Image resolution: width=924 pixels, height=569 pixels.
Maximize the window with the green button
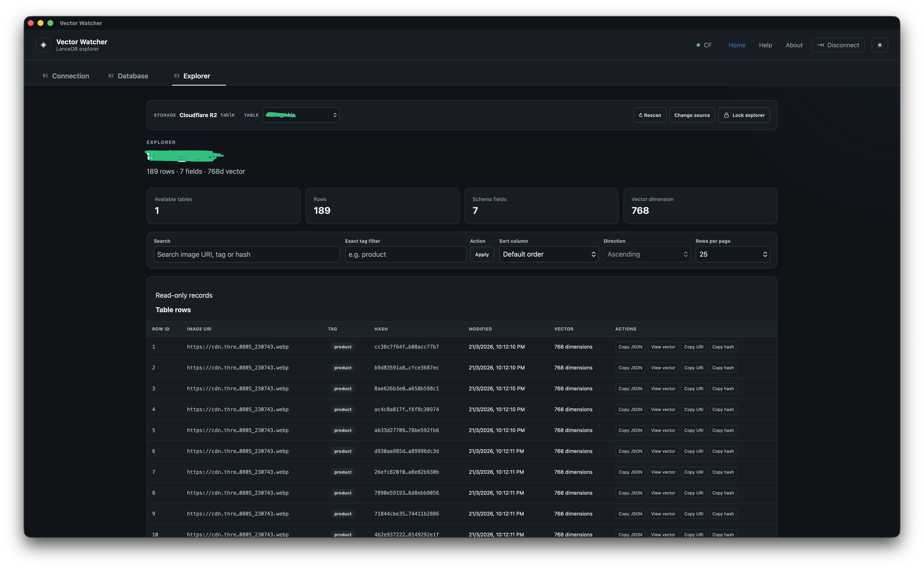point(51,23)
